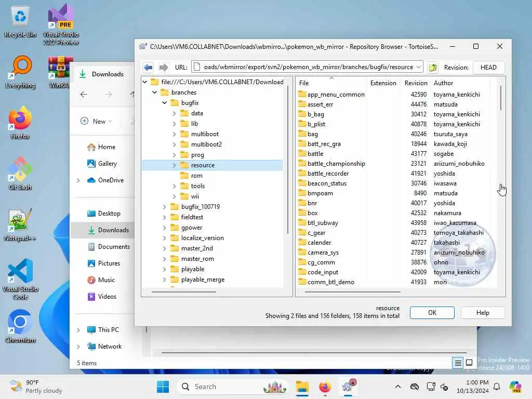Click the tree pane horizontal scrollbar
Viewport: 532px width, 399px height.
pyautogui.click(x=183, y=292)
